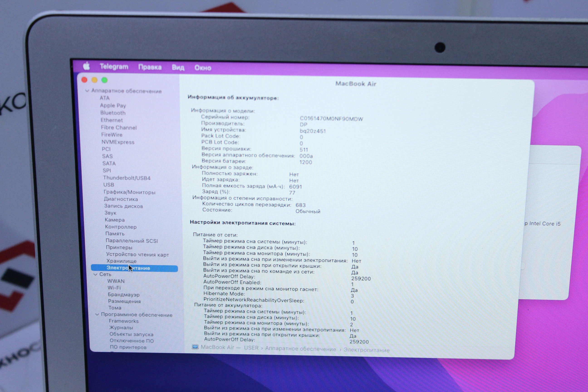Click the yellow minimize window button

coord(95,80)
